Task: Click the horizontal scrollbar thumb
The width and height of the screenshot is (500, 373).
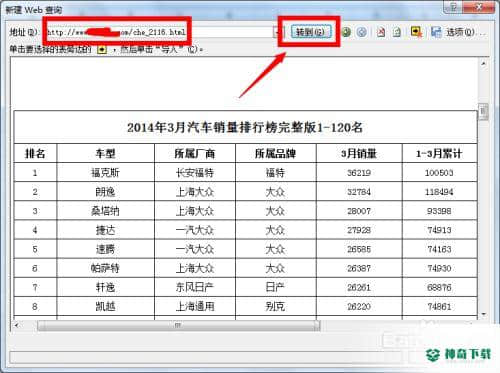Action: pos(179,326)
